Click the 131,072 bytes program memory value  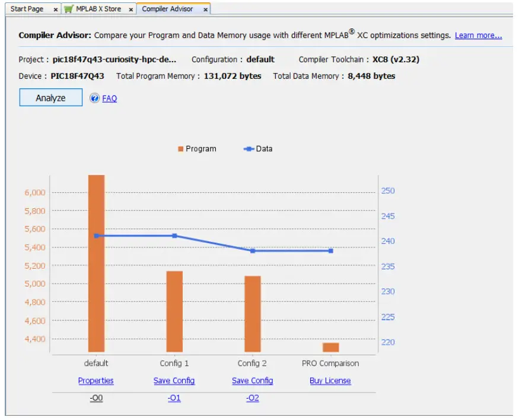pyautogui.click(x=233, y=76)
